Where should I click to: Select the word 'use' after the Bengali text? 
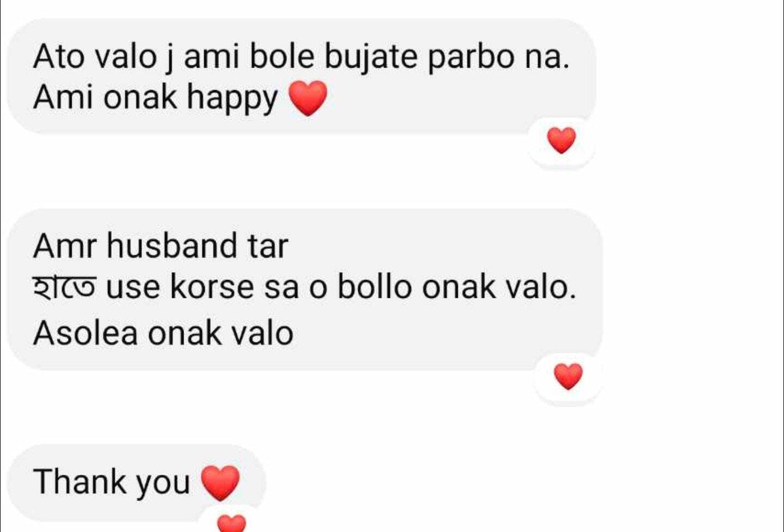tap(133, 288)
